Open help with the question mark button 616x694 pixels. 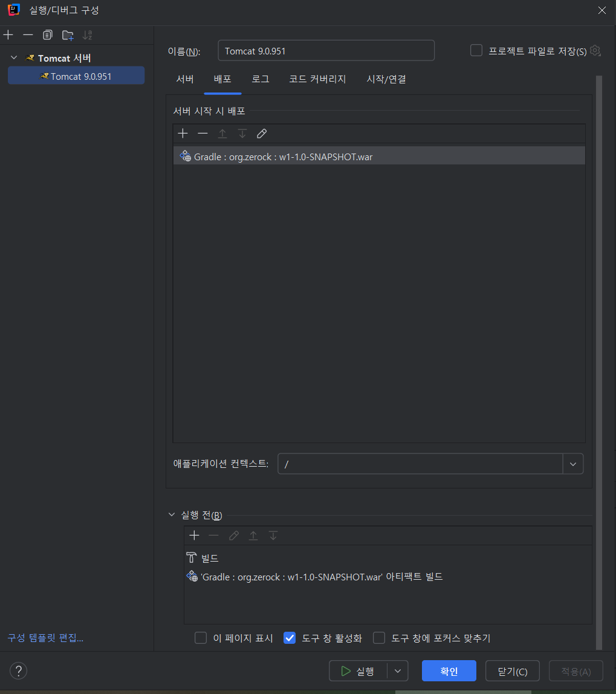pyautogui.click(x=19, y=671)
